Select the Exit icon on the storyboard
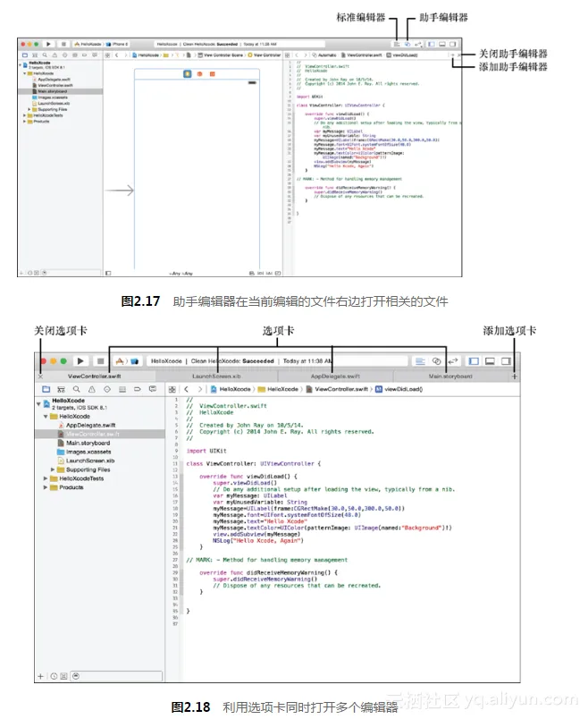Viewport: 588px width, 719px height. pos(212,74)
